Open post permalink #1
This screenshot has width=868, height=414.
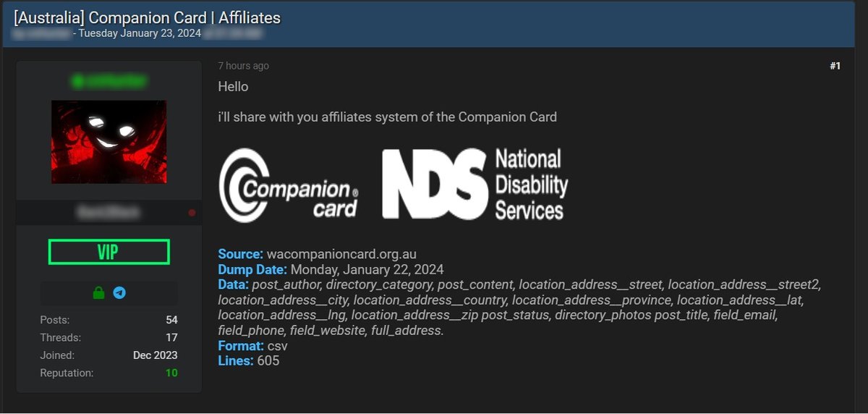point(835,66)
